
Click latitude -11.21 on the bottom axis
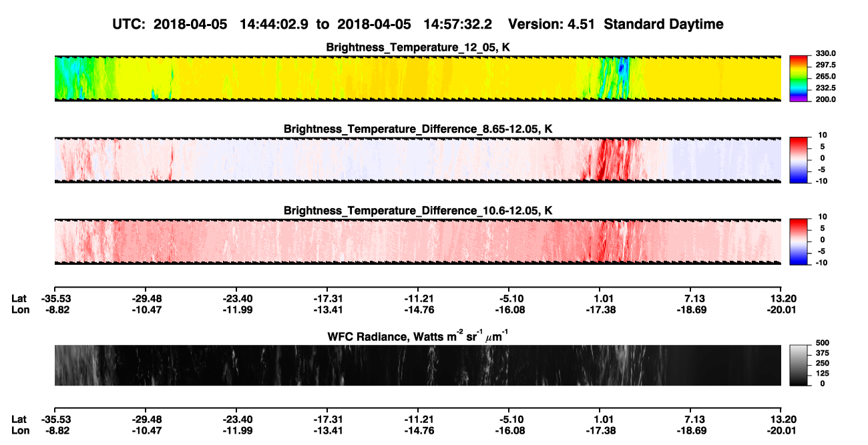[418, 419]
